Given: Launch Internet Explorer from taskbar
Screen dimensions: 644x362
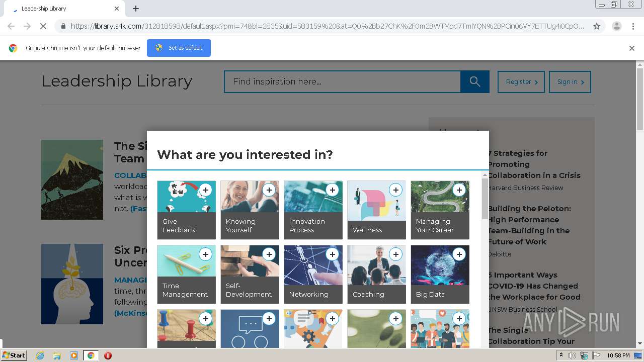Looking at the screenshot, I should [x=40, y=355].
